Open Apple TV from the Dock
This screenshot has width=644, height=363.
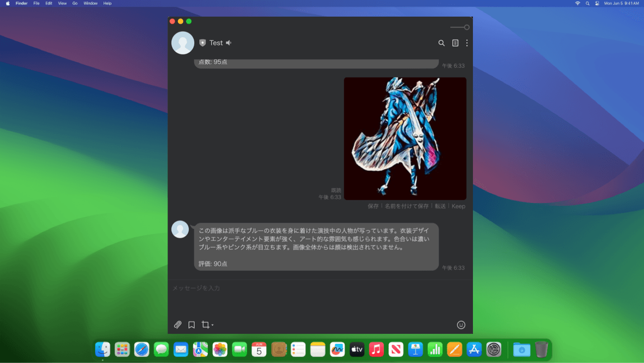[357, 349]
